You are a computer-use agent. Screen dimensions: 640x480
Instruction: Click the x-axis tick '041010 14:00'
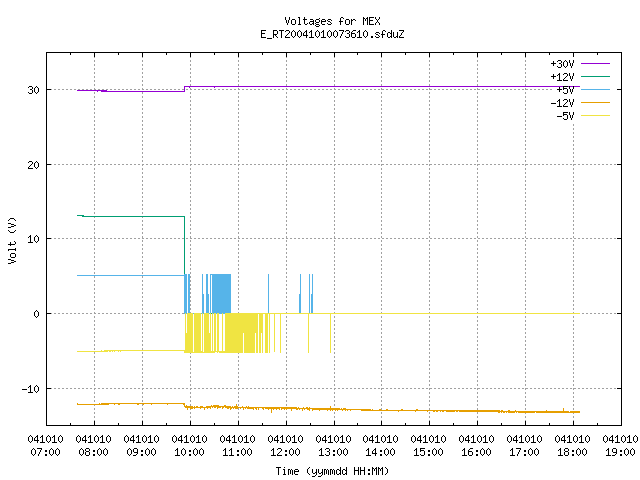coord(380,445)
